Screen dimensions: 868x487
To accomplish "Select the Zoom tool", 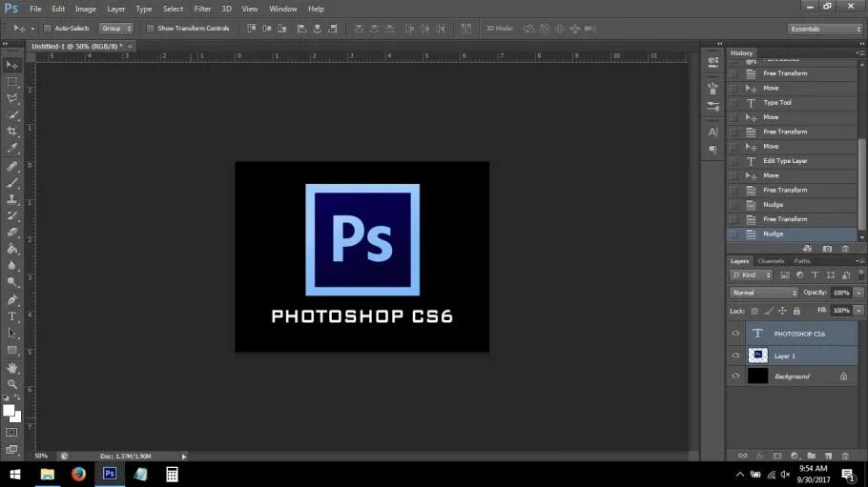I will 11,384.
